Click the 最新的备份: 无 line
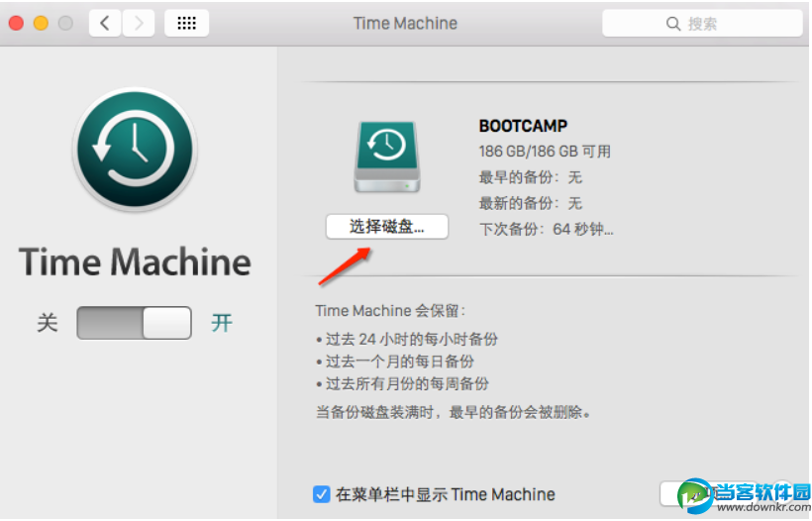This screenshot has width=812, height=521. pyautogui.click(x=531, y=203)
